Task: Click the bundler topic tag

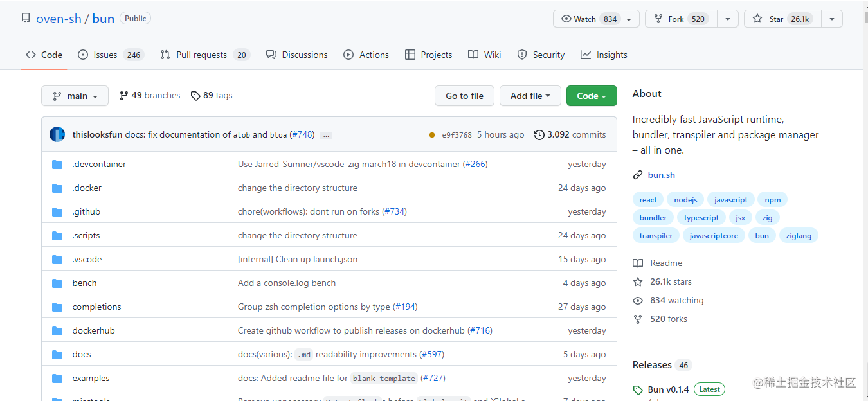Action: [653, 218]
